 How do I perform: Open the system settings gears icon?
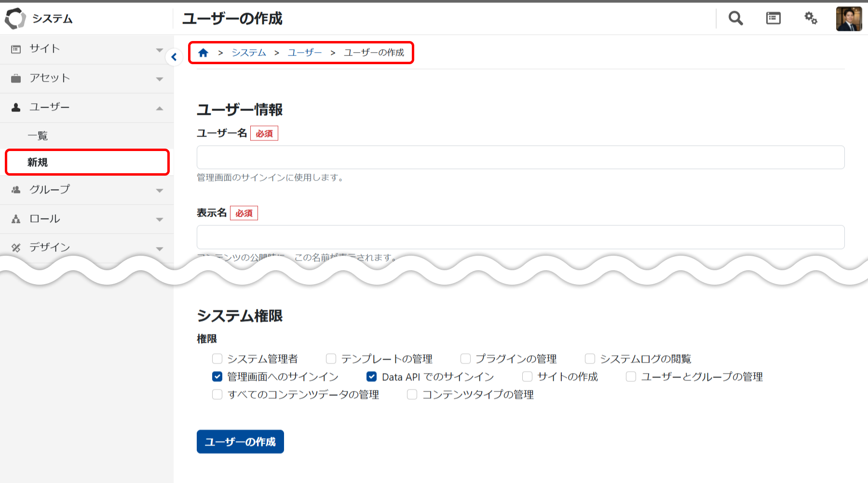[811, 18]
